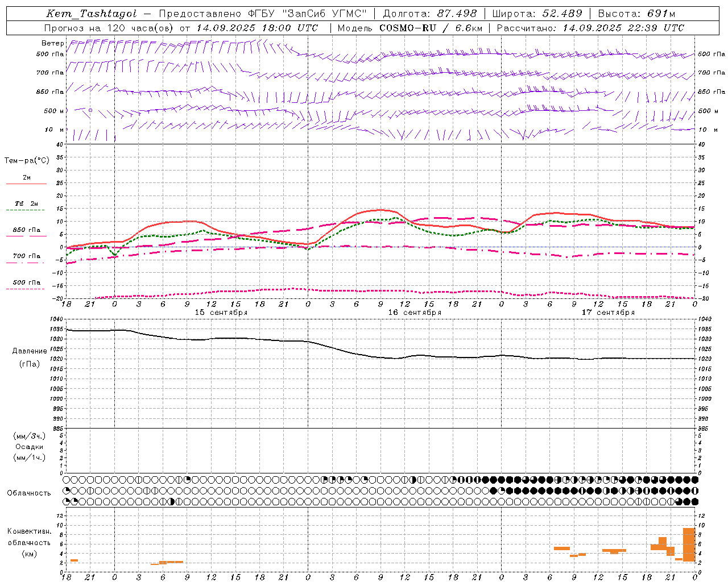Screen dimensions: 728x582
Task: Click the (мм/3ч.) precipitation unit label
Action: click(x=30, y=436)
